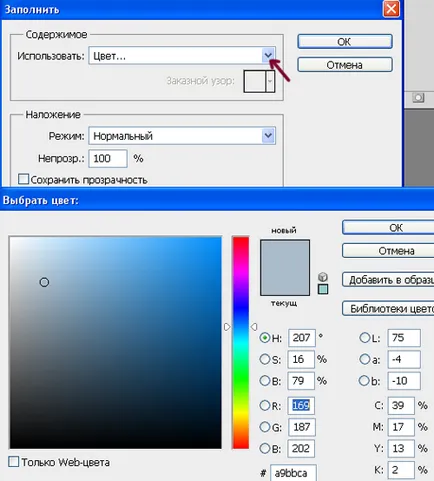Enable Сохранить прозрачность checkbox
The width and height of the screenshot is (434, 481).
(23, 179)
